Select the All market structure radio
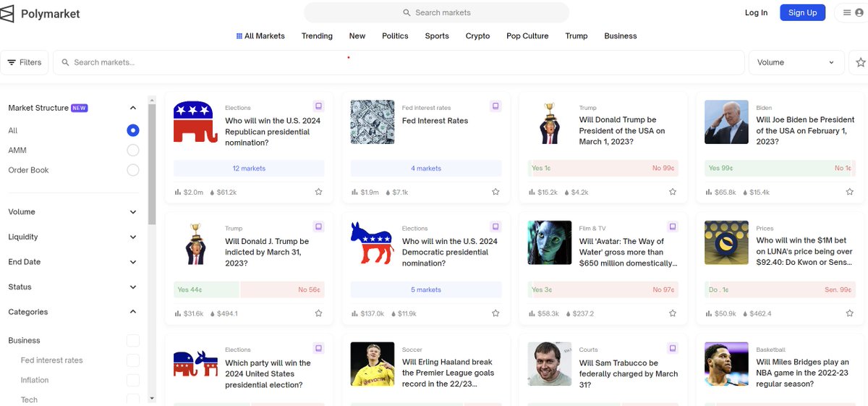Image resolution: width=868 pixels, height=406 pixels. point(132,130)
